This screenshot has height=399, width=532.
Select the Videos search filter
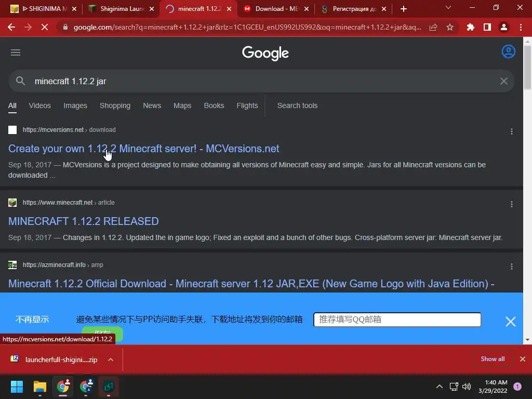pyautogui.click(x=39, y=105)
